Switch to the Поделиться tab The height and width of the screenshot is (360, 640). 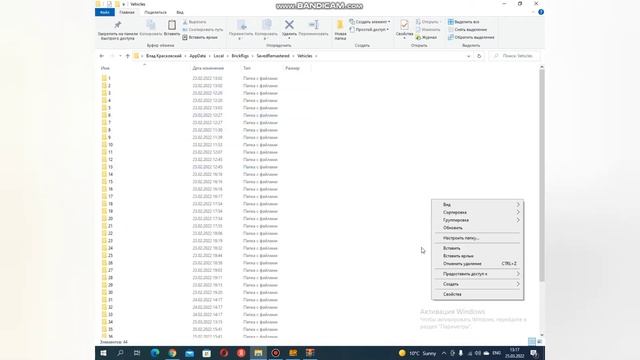pos(156,12)
